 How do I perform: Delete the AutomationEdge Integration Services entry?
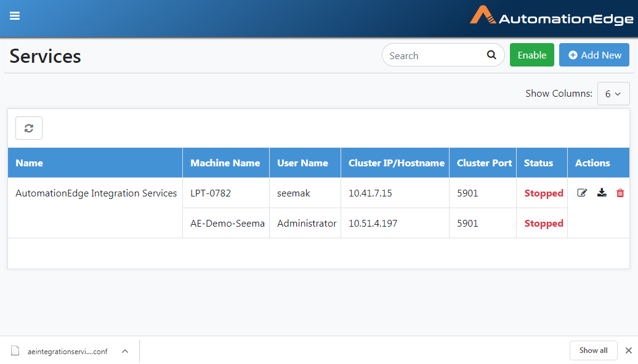click(620, 193)
